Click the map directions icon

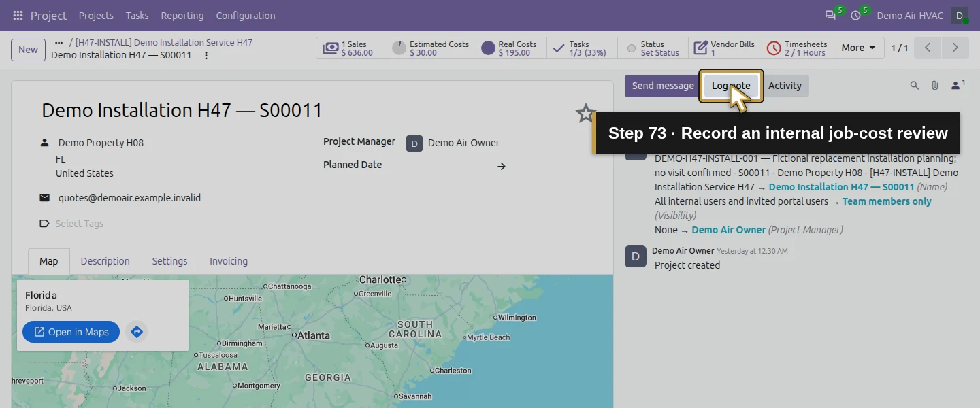[x=137, y=332]
